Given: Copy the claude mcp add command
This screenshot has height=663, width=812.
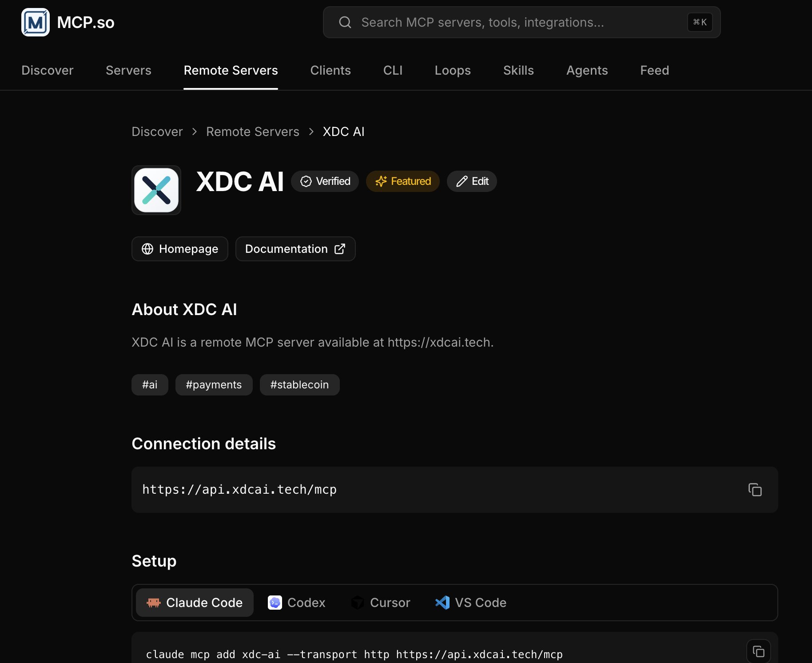Looking at the screenshot, I should [x=759, y=651].
